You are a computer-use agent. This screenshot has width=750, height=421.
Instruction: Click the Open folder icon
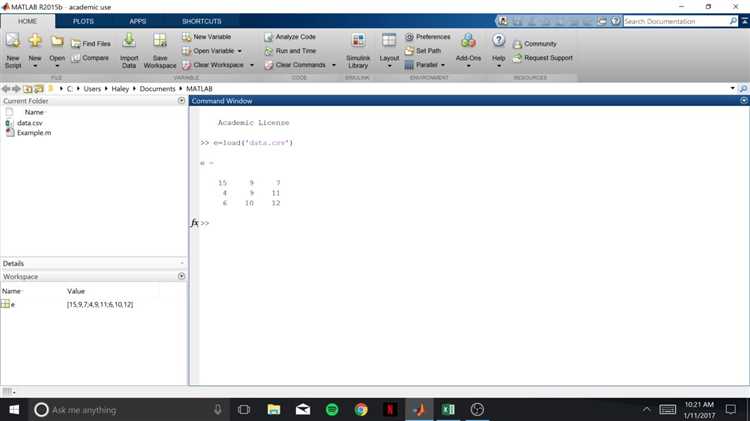[x=57, y=41]
